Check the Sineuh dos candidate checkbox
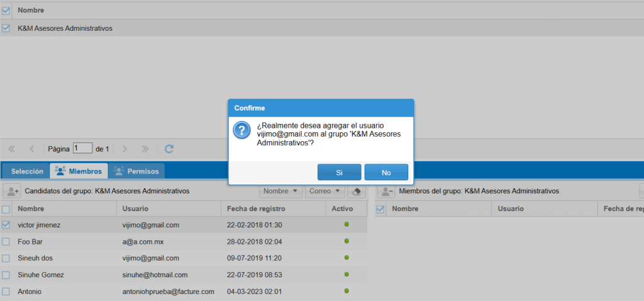Screen dimensions: 644x301 6,258
